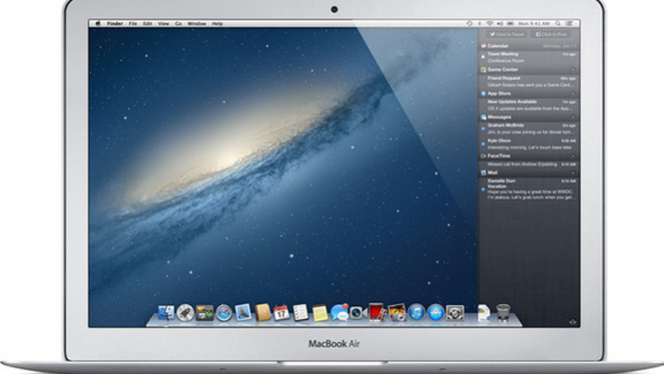This screenshot has width=664, height=374.
Task: Open Safari compass icon in Dock
Action: [224, 313]
